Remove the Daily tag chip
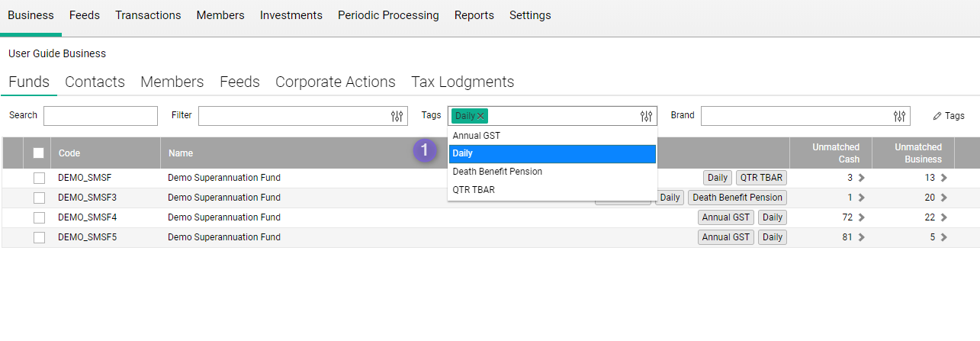980x341 pixels. click(x=480, y=116)
